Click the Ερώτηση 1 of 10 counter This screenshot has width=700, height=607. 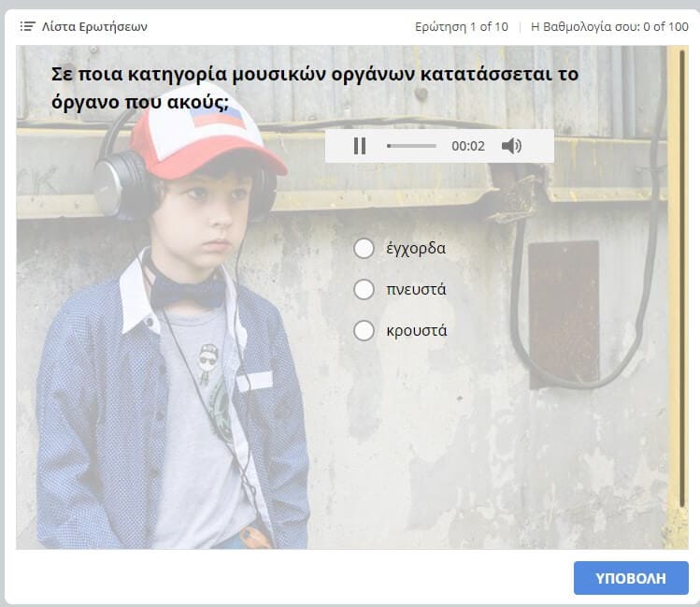point(462,26)
